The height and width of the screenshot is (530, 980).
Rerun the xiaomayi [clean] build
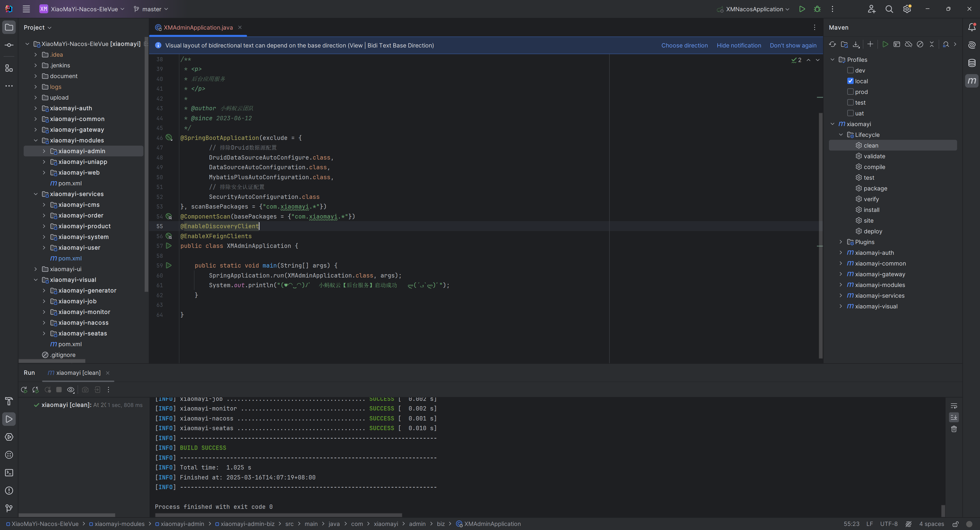[x=24, y=390]
